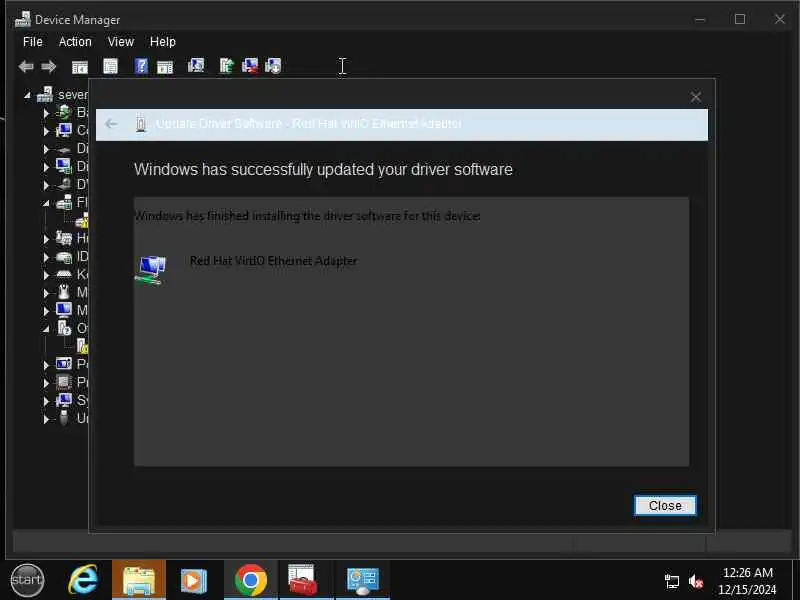The height and width of the screenshot is (600, 800).
Task: Click the blue Help question-mark toolbar icon
Action: click(141, 66)
